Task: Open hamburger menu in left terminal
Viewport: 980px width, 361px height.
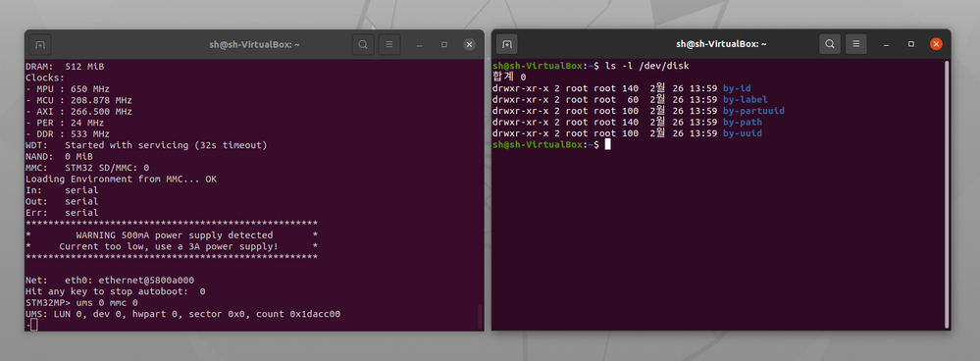Action: (389, 44)
